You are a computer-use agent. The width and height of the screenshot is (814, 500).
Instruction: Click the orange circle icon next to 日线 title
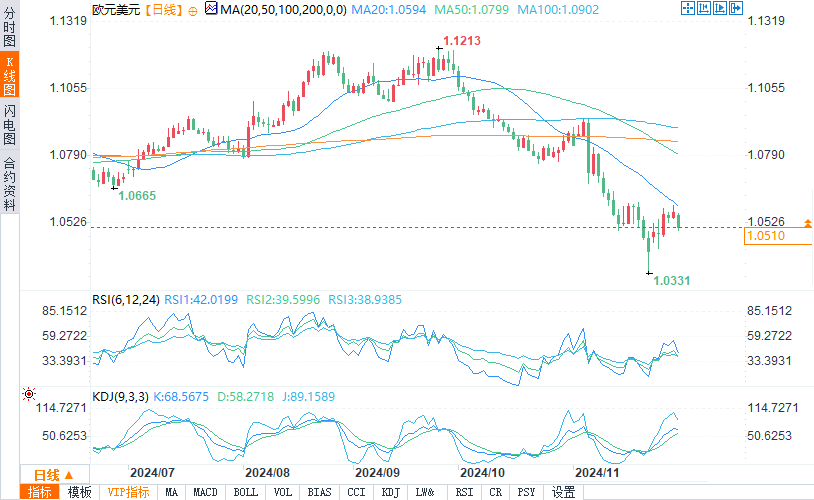(x=193, y=11)
